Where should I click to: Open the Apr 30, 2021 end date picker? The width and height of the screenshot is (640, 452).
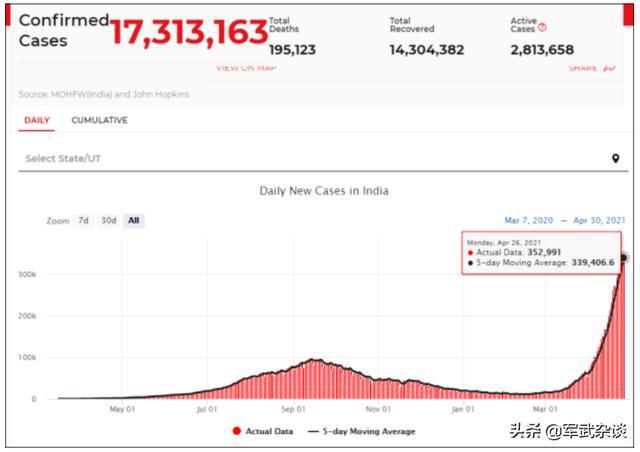(x=600, y=220)
